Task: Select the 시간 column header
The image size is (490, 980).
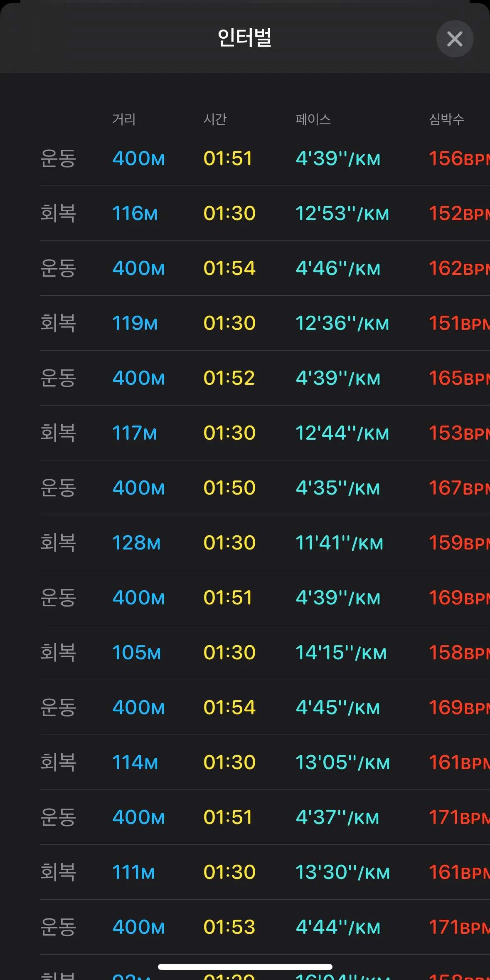Action: coord(215,119)
